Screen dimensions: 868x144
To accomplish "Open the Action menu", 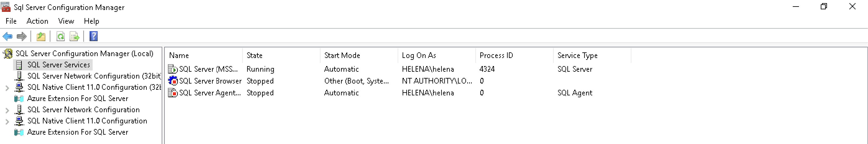I will point(37,21).
